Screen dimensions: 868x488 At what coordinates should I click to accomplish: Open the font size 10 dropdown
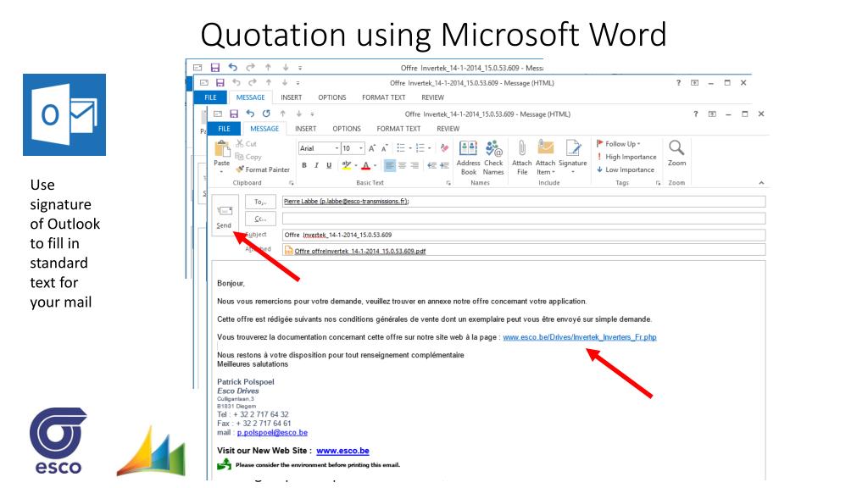(361, 148)
